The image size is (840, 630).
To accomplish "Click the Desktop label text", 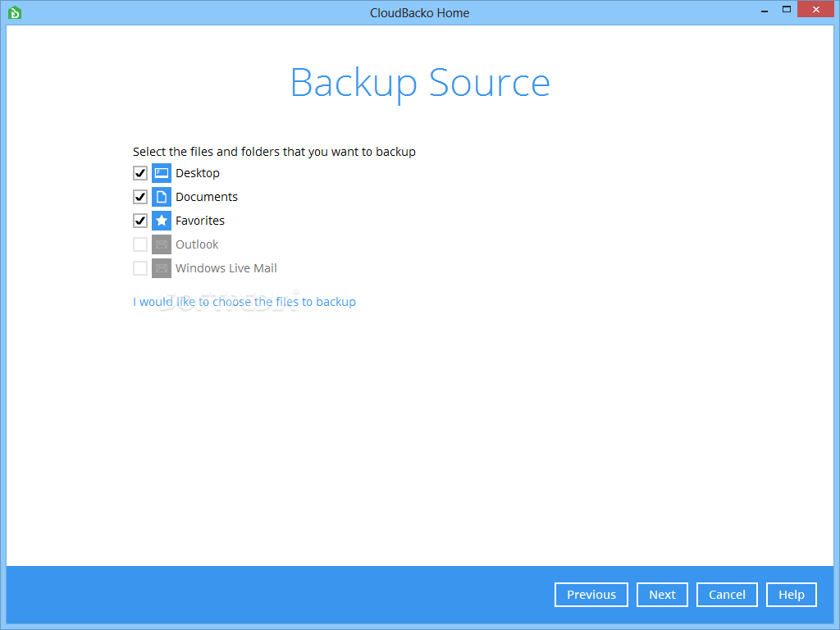I will coord(198,173).
